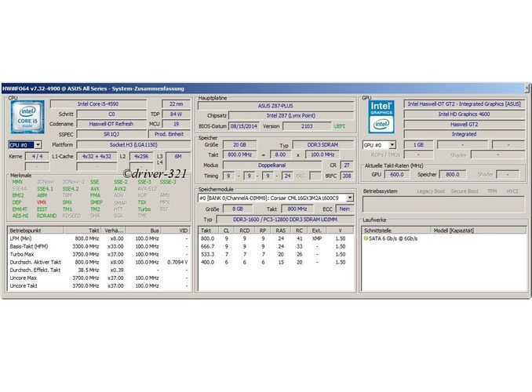Open the GPU #0 selector dropdown
The height and width of the screenshot is (392, 532).
pyautogui.click(x=392, y=145)
